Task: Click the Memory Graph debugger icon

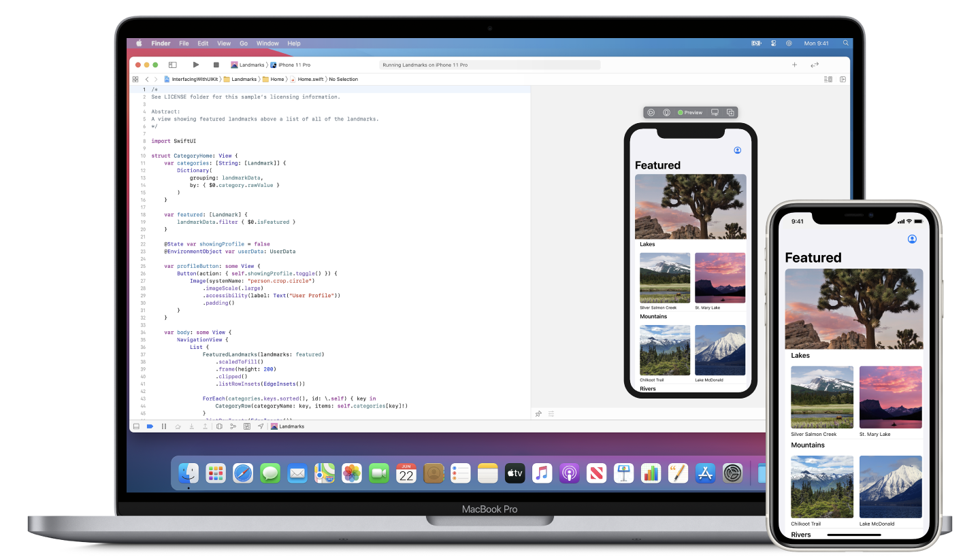Action: click(x=233, y=426)
